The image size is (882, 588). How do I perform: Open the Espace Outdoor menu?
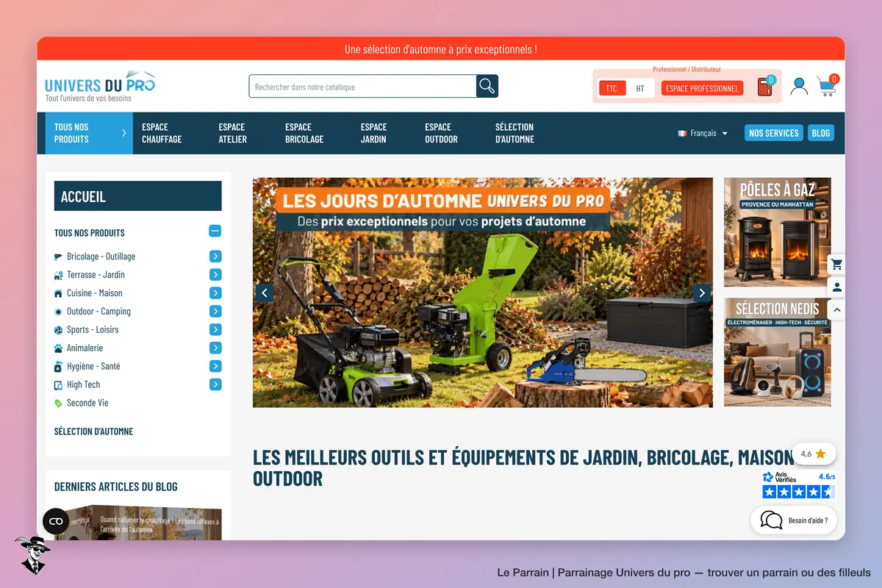(441, 133)
